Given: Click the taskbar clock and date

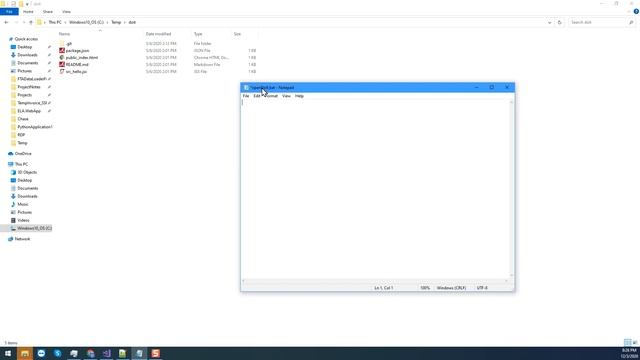Looking at the screenshot, I should coord(629,353).
